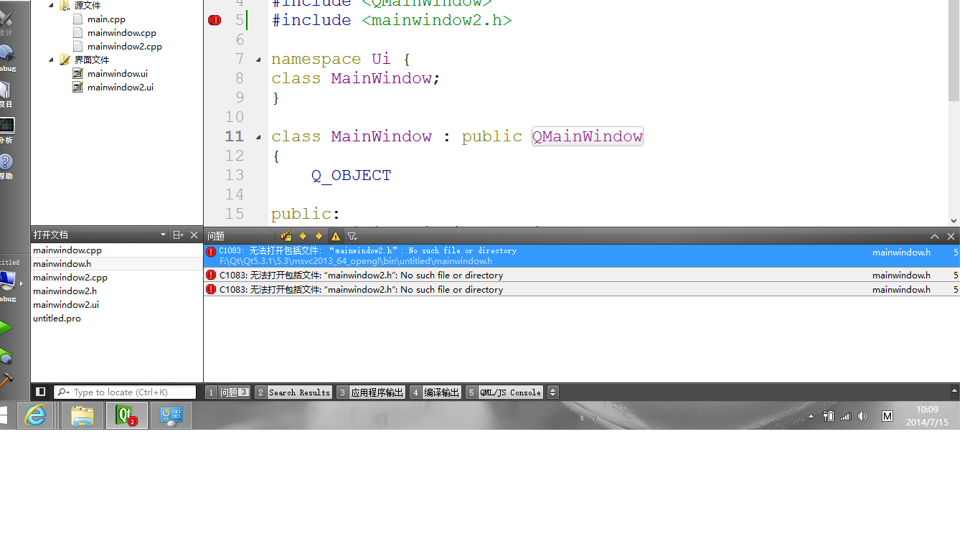
Task: Open Qt Creator from the Windows taskbar
Action: pos(127,415)
